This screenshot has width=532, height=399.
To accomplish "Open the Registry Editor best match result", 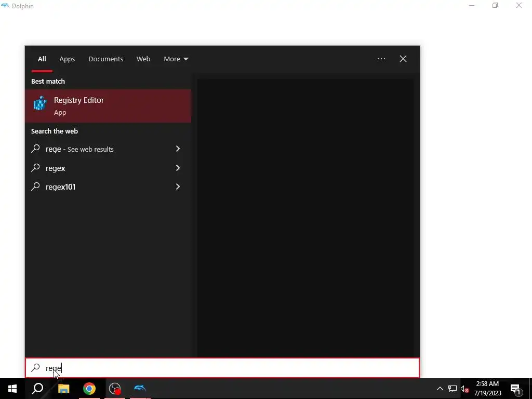I will point(108,106).
